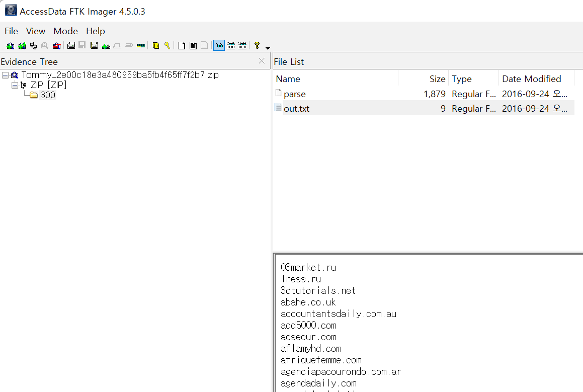This screenshot has height=392, width=583.
Task: Toggle automatic file viewing glasses icon
Action: click(219, 45)
